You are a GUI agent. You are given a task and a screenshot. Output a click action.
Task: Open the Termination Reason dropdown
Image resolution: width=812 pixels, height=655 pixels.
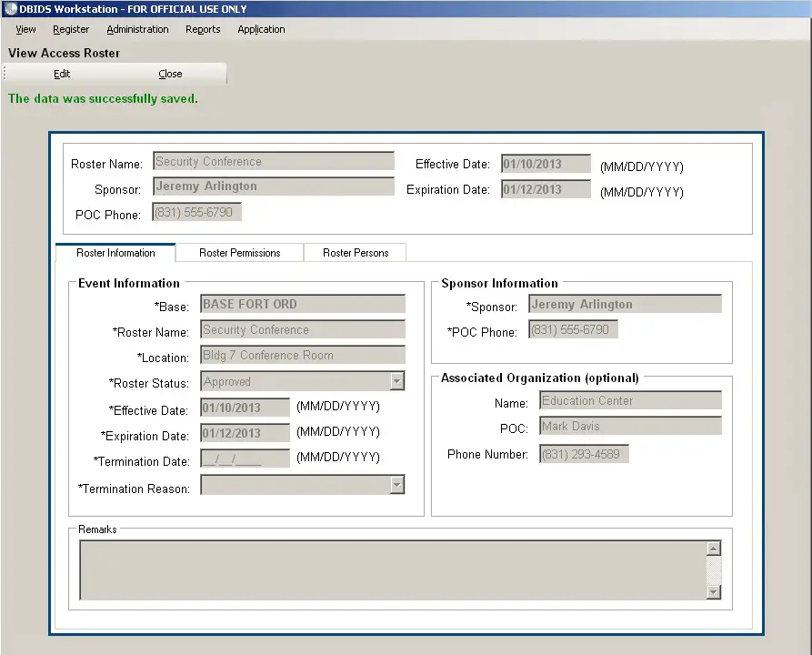tap(397, 484)
